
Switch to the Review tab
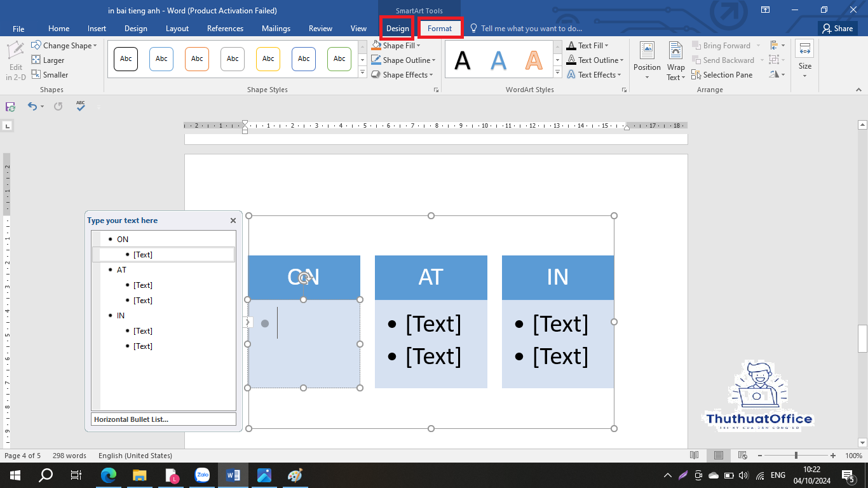[320, 29]
